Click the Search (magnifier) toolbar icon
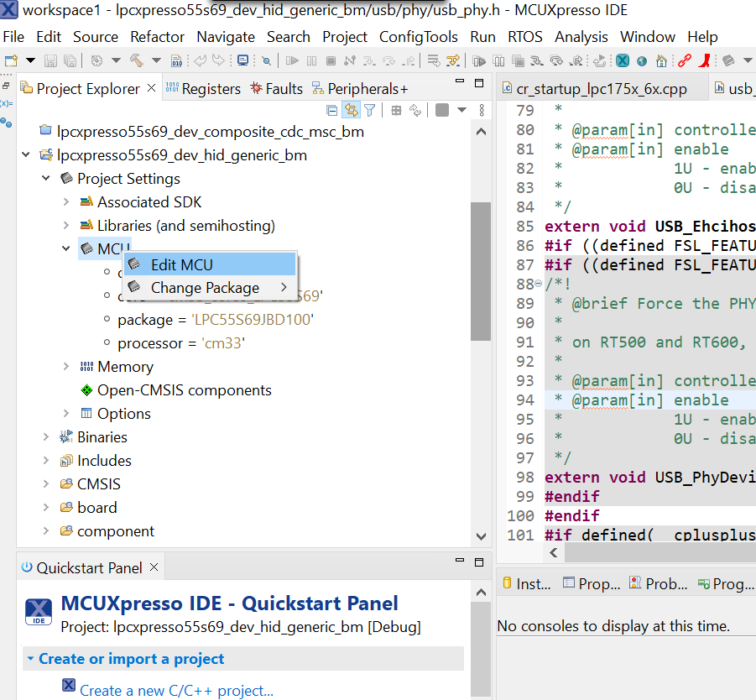 pos(268,60)
